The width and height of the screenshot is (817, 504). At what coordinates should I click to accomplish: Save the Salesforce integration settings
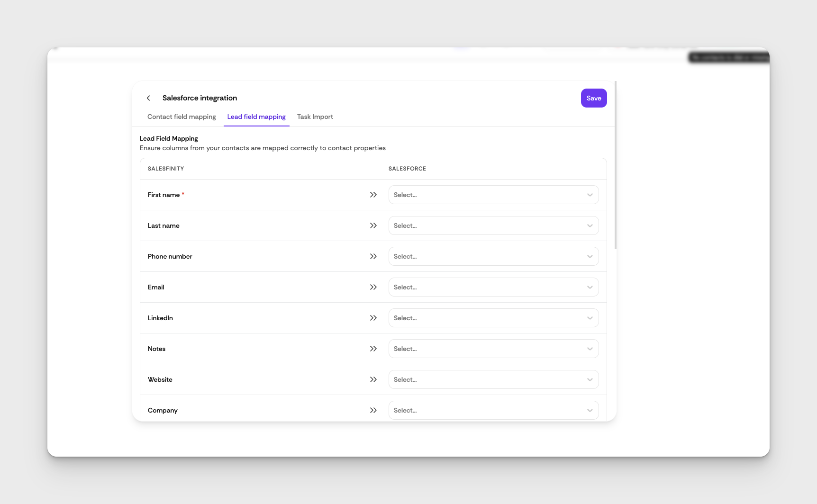pyautogui.click(x=594, y=98)
